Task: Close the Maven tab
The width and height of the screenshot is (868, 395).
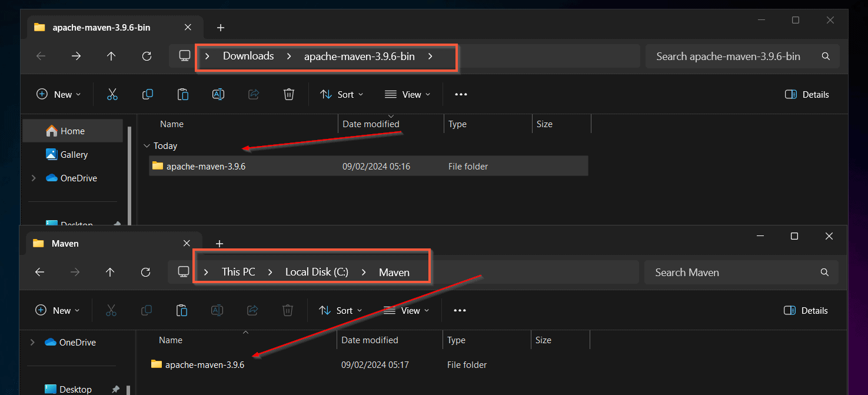Action: [187, 243]
